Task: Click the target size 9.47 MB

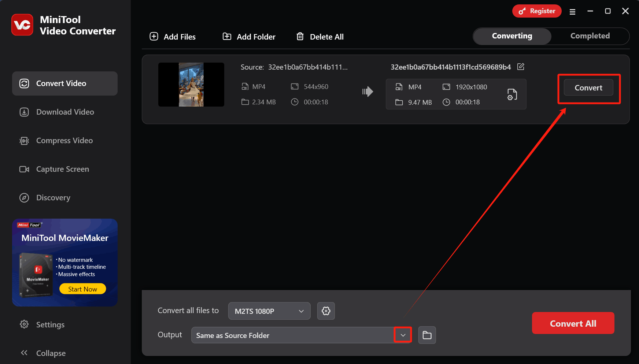Action: click(420, 103)
